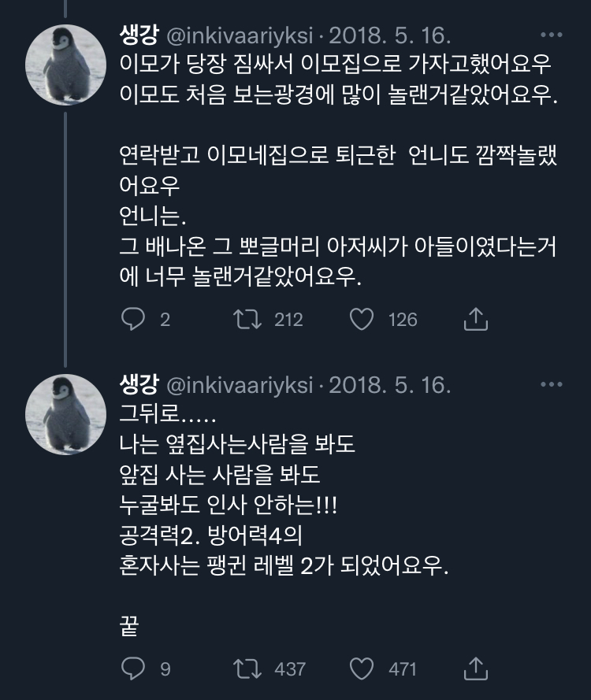Share the tweet starting with 이모가
Screen dimensions: 591x700
coord(476,320)
